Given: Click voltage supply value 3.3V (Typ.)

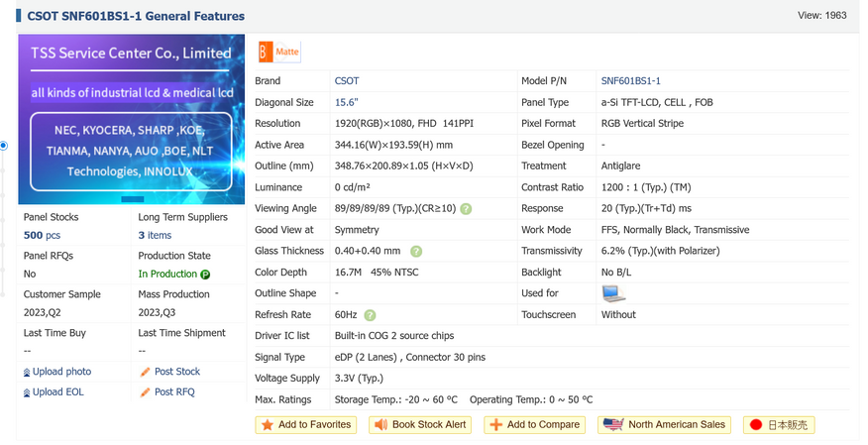Looking at the screenshot, I should pyautogui.click(x=359, y=379).
